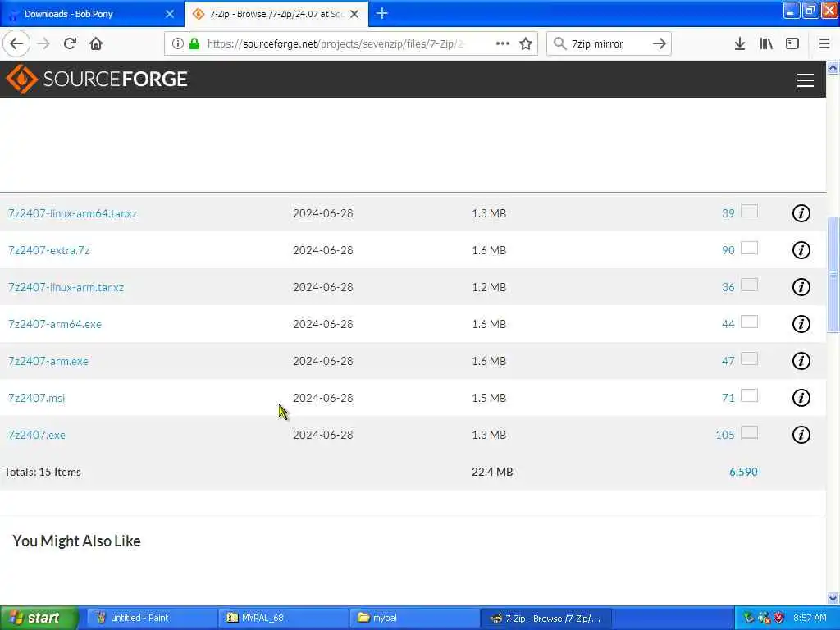Select the 7-Zip Browse tab
The width and height of the screenshot is (840, 630).
pos(276,14)
